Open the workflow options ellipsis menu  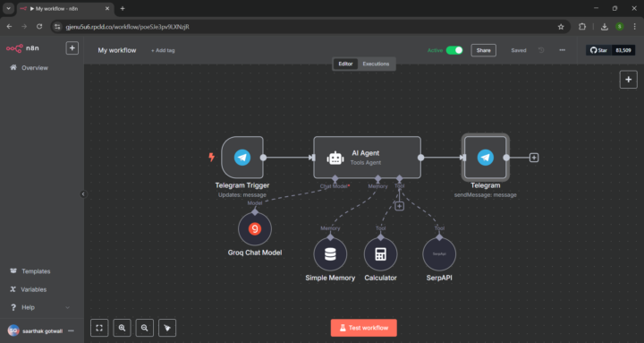pos(563,50)
